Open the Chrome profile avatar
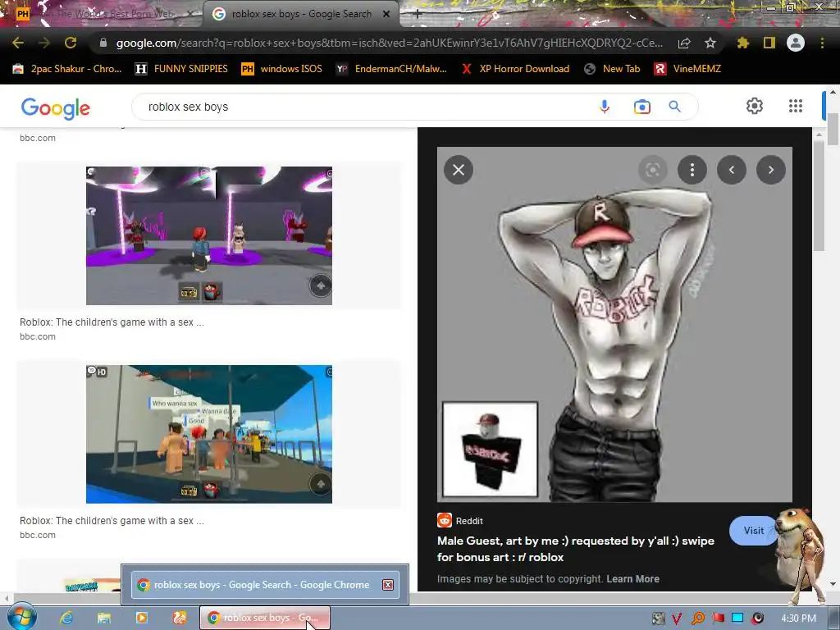Image resolution: width=840 pixels, height=630 pixels. click(x=796, y=43)
